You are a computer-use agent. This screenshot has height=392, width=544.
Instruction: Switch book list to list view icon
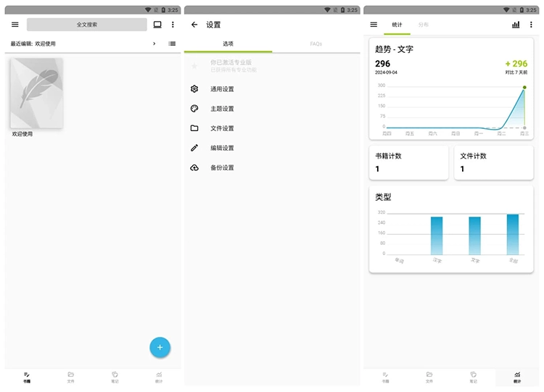[x=172, y=43]
